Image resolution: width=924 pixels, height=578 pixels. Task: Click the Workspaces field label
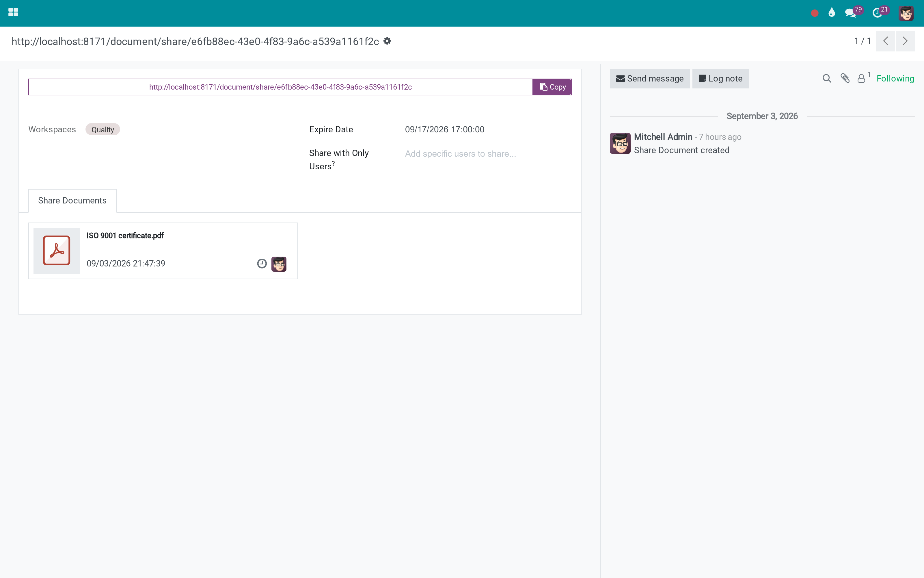click(x=52, y=129)
